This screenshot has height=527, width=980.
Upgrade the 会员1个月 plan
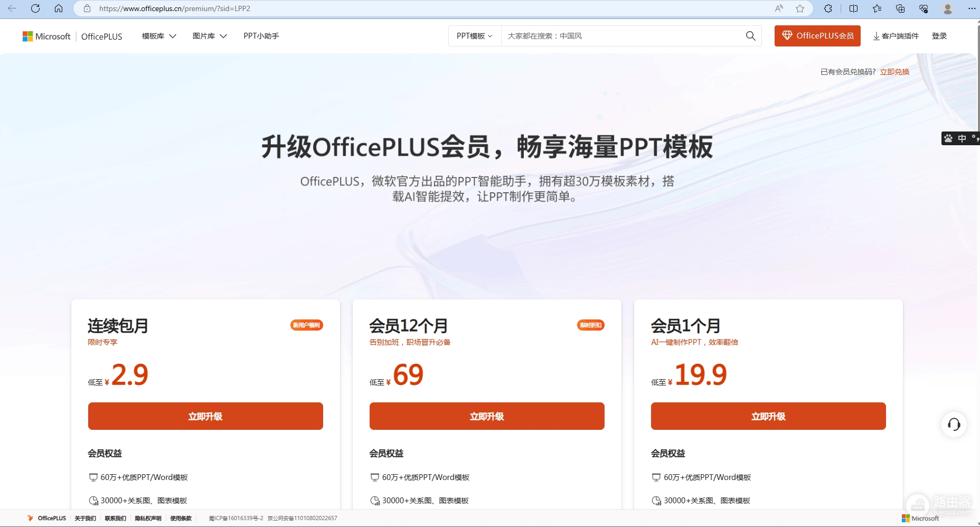coord(768,416)
